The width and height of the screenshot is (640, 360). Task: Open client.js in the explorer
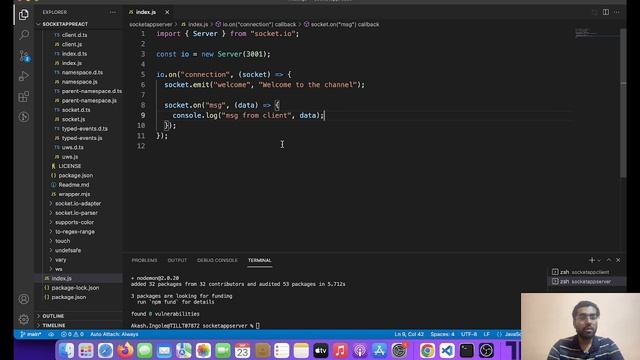point(72,44)
